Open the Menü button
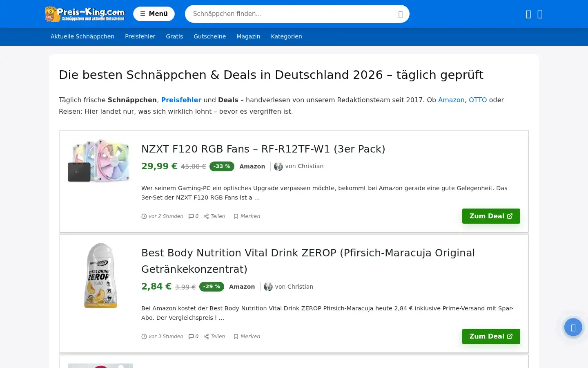Viewport: 588px width, 368px height. [x=154, y=14]
